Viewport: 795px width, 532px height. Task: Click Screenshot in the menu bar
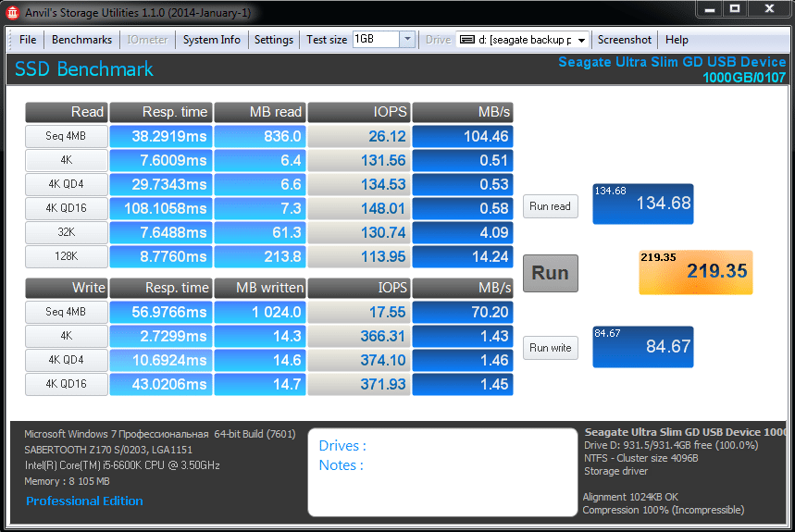point(624,40)
